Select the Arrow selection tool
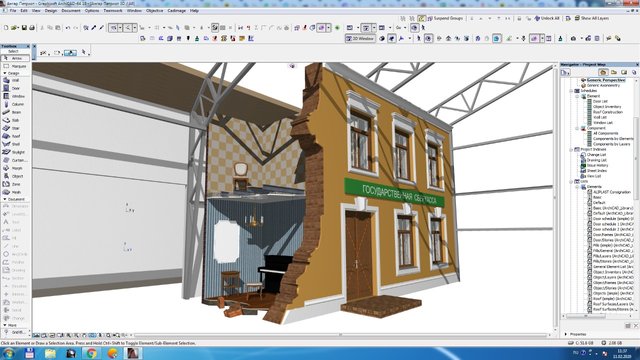Screen dimensions: 640x360 pos(15,58)
